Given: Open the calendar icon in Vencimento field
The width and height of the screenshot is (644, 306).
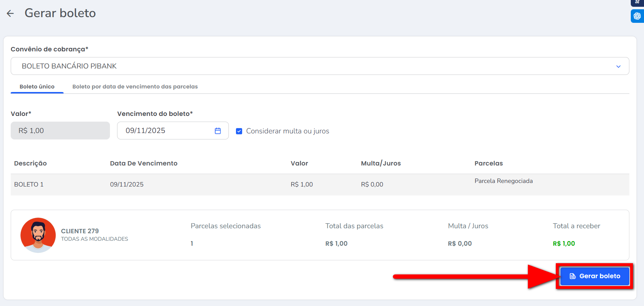Looking at the screenshot, I should point(218,131).
